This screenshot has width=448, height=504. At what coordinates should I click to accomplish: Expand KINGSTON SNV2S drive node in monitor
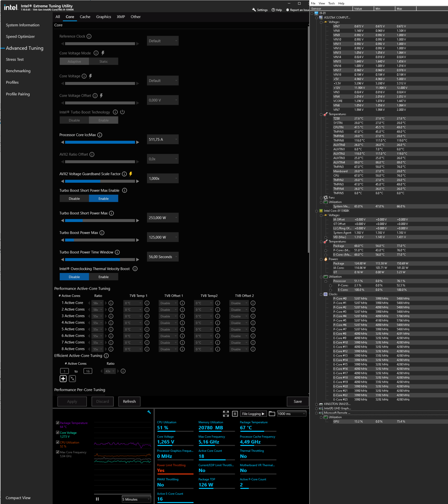(316, 404)
